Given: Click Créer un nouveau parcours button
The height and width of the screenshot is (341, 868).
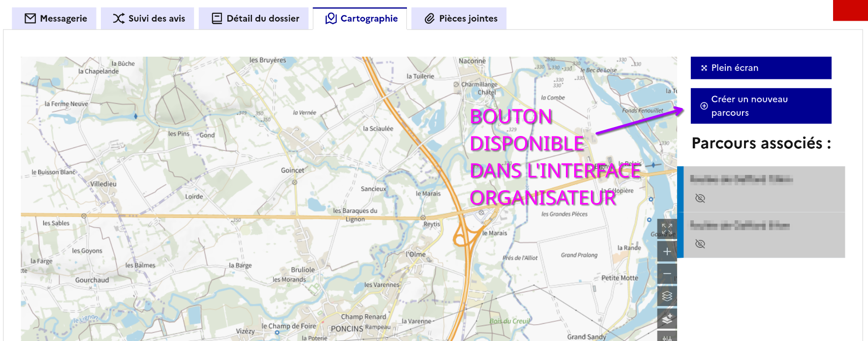Looking at the screenshot, I should click(x=761, y=106).
